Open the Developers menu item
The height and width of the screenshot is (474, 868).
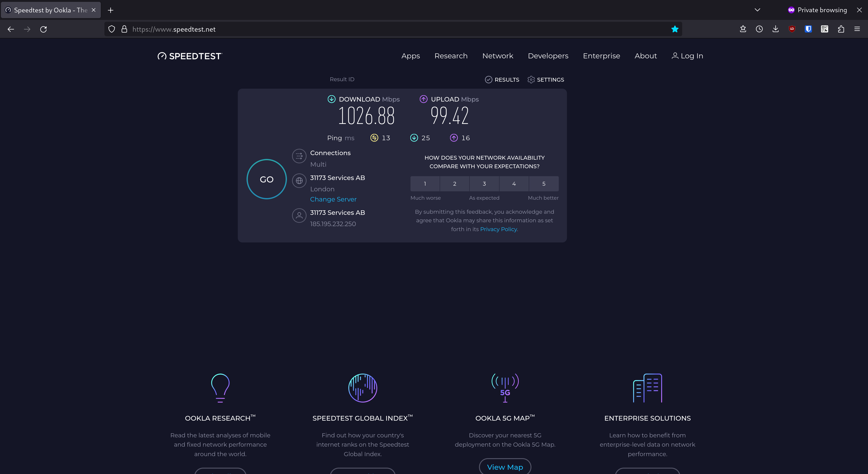548,56
